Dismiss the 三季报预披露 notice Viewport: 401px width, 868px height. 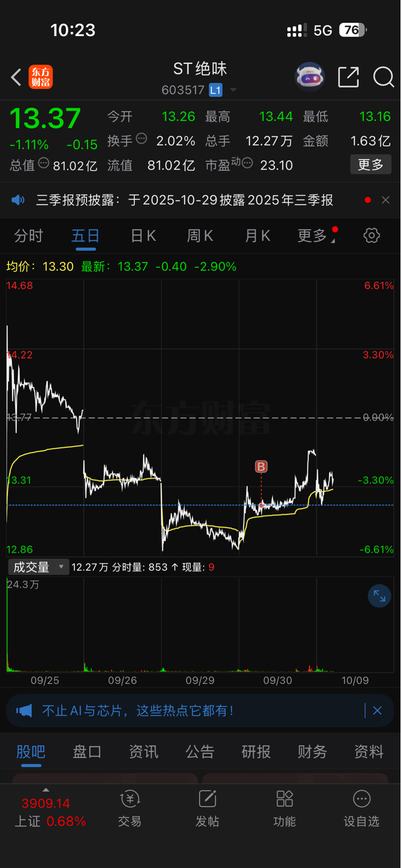(x=386, y=200)
